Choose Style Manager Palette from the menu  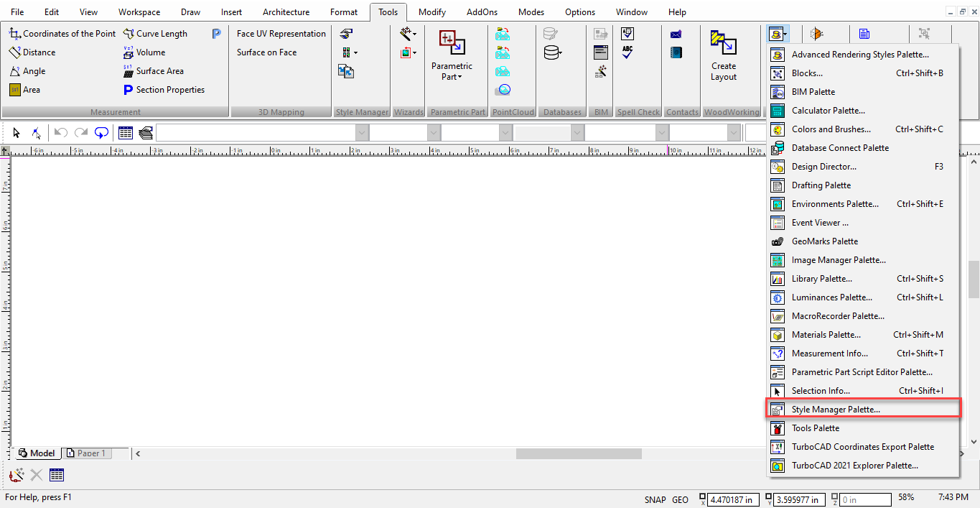[x=835, y=410]
